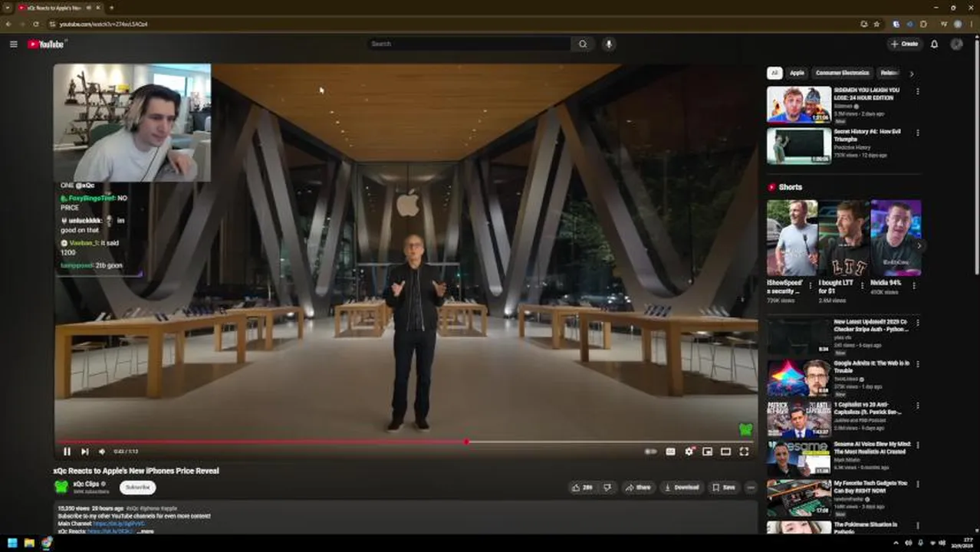The height and width of the screenshot is (552, 980).
Task: Open the xQc Clips channel avatar
Action: 61,487
